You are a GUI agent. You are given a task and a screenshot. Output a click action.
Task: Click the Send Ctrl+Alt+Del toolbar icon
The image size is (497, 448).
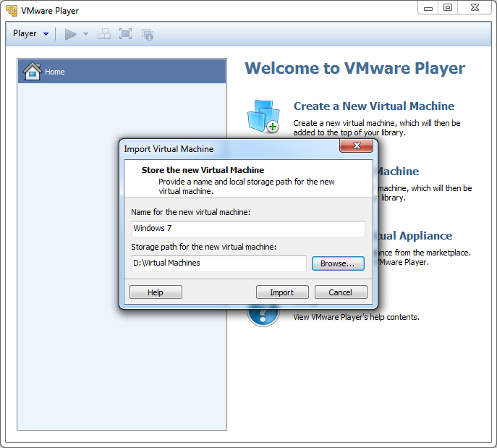pos(104,34)
